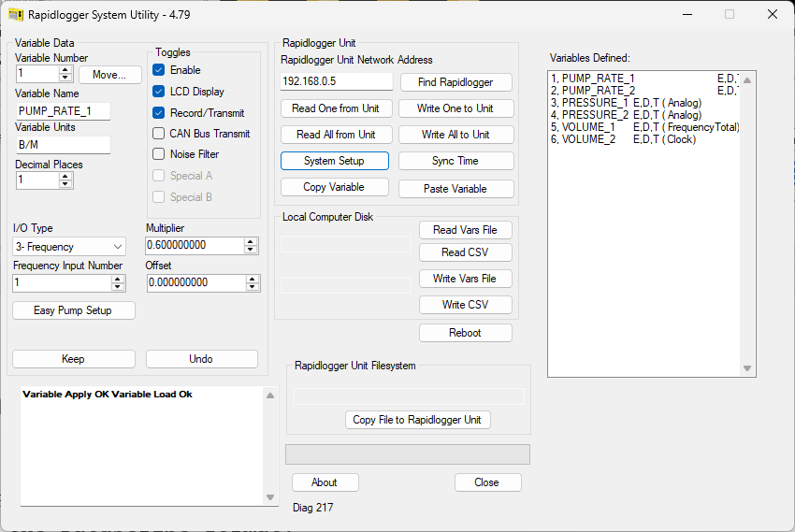Increase Multiplier value with up arrow

point(251,241)
